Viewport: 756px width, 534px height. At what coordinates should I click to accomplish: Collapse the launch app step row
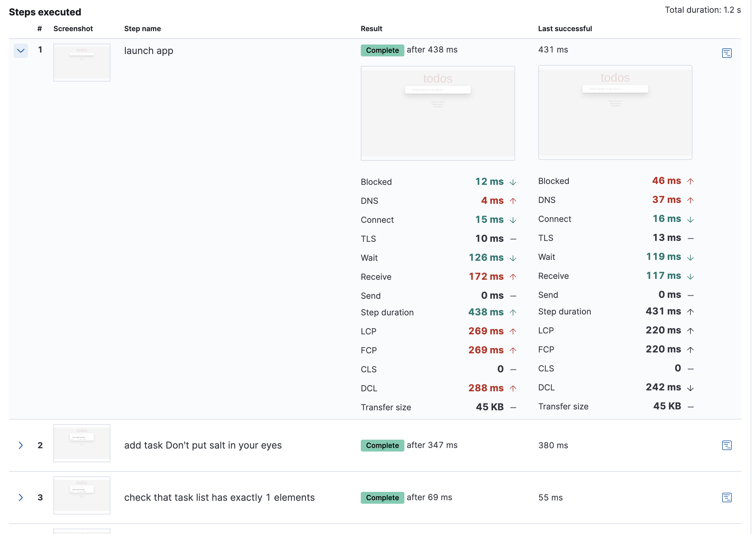21,51
